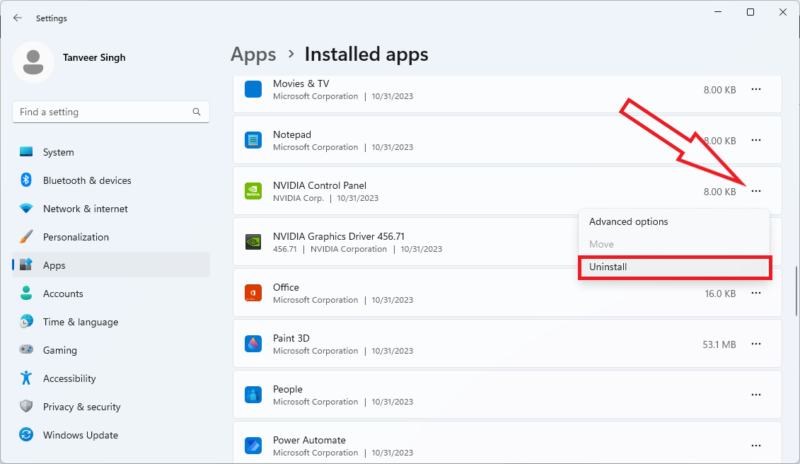
Task: Click the Office size 16.0 KB
Action: click(720, 294)
